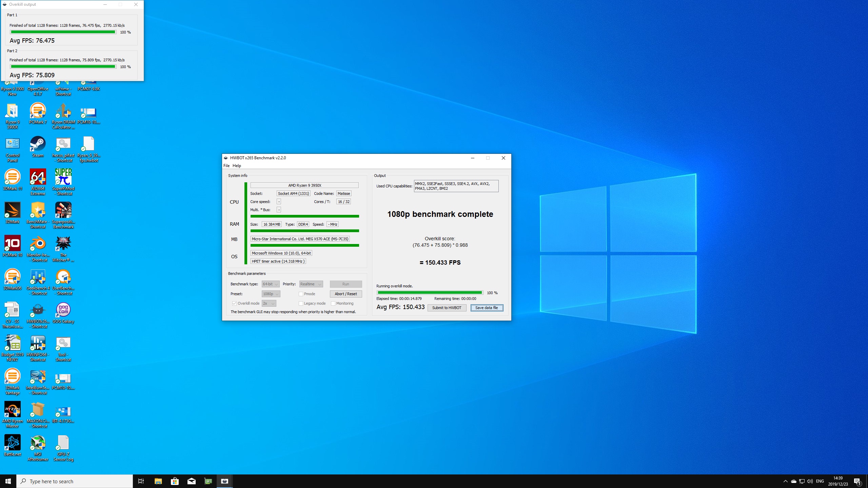This screenshot has width=868, height=488.
Task: Click the AMD Ryzen 9 3950X CPU name field
Action: coord(304,185)
